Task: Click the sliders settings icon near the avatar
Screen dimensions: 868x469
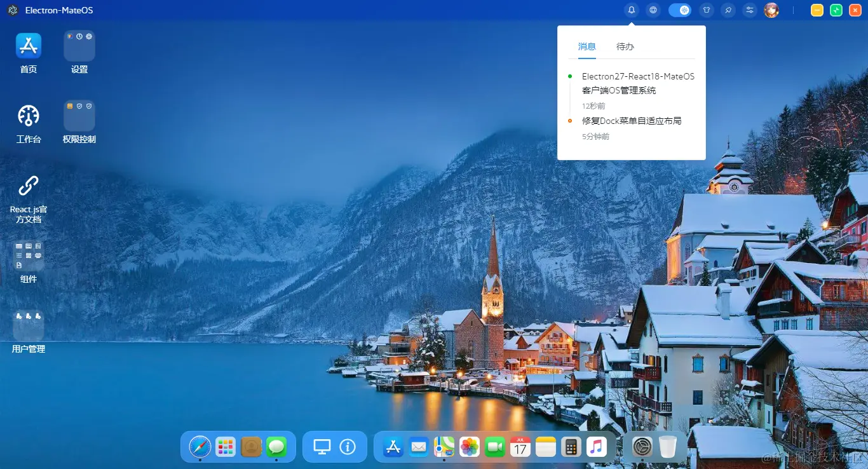Action: 750,10
